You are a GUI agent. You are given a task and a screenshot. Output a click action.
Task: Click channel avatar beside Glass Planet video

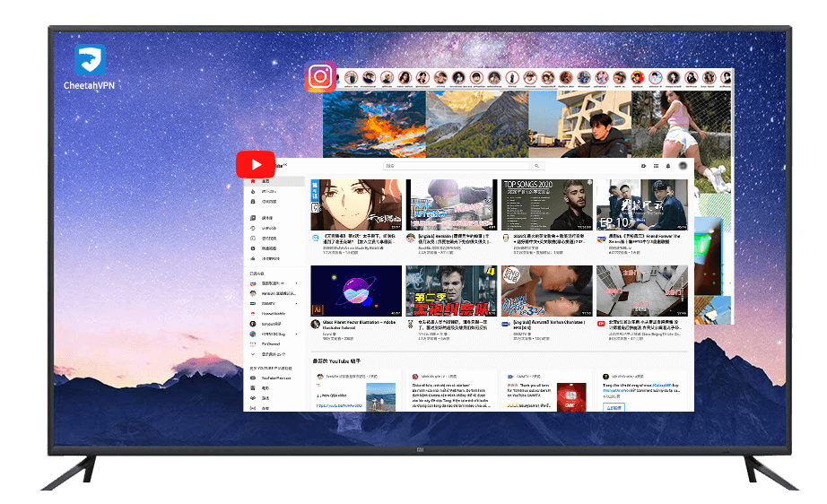click(316, 324)
